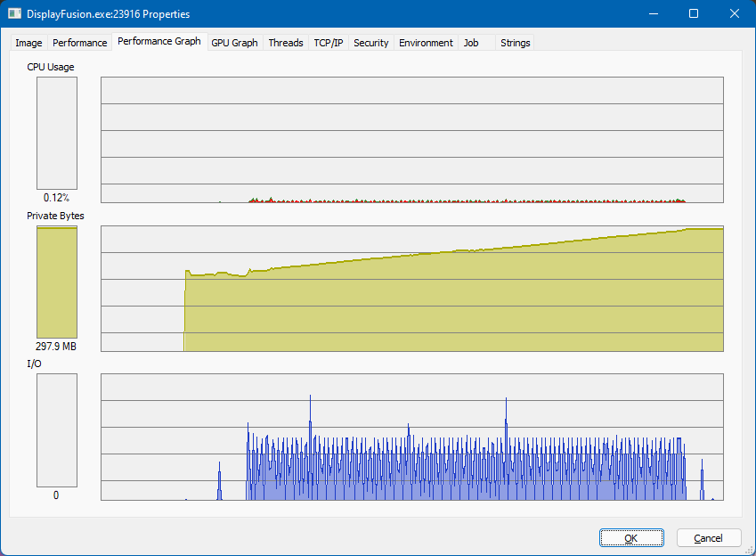View the Environment tab
This screenshot has height=556, width=756.
click(426, 43)
